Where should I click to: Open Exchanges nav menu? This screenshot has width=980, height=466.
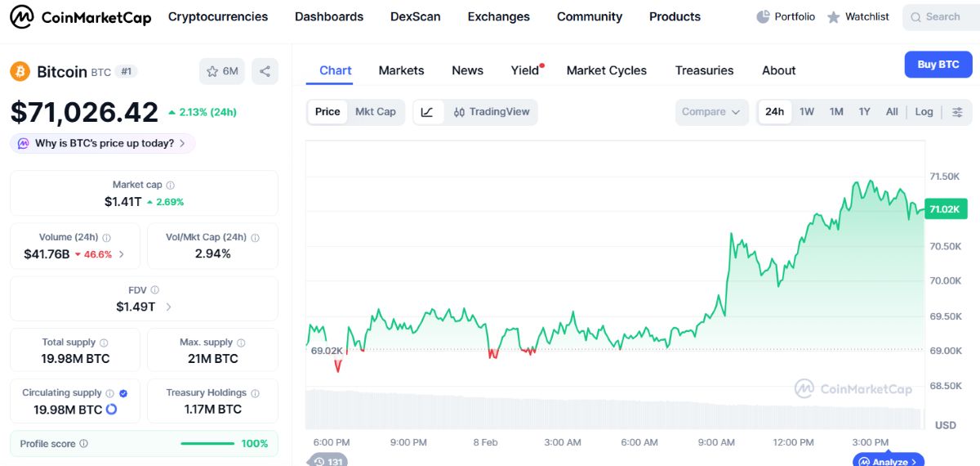click(x=498, y=16)
